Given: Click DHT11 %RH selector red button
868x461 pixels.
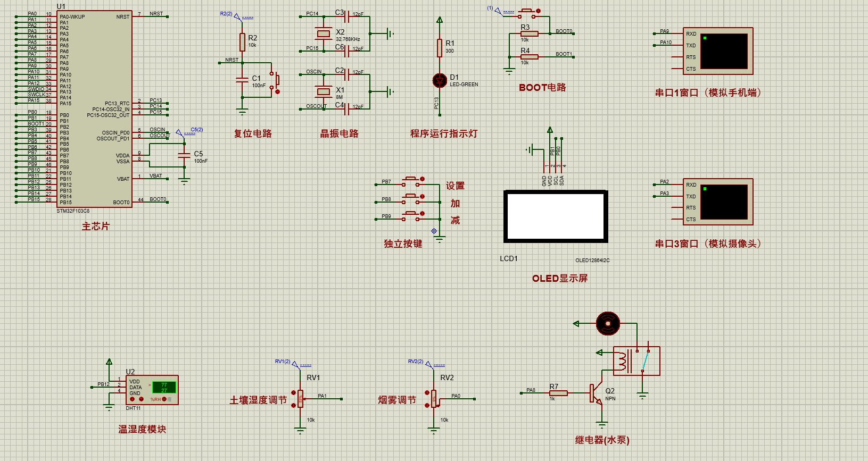Looking at the screenshot, I should point(163,399).
